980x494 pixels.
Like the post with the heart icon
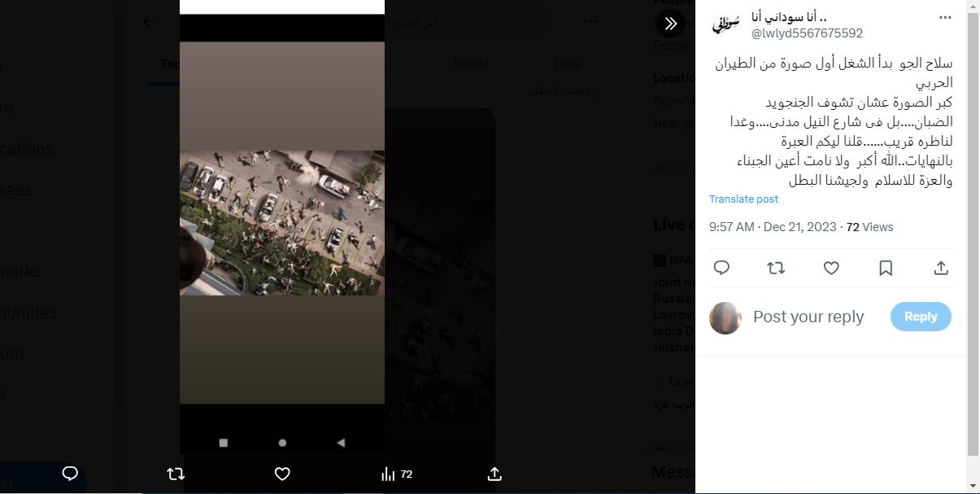pyautogui.click(x=830, y=268)
